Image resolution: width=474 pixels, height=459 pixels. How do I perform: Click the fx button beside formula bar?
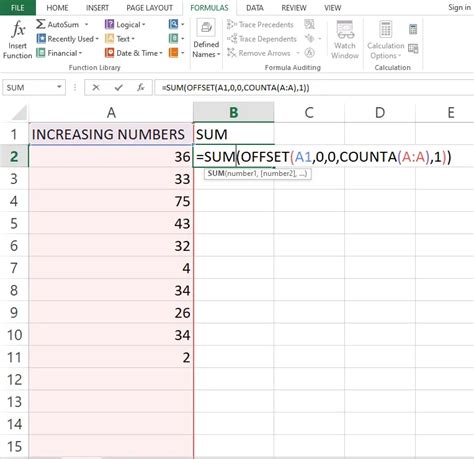click(x=141, y=88)
